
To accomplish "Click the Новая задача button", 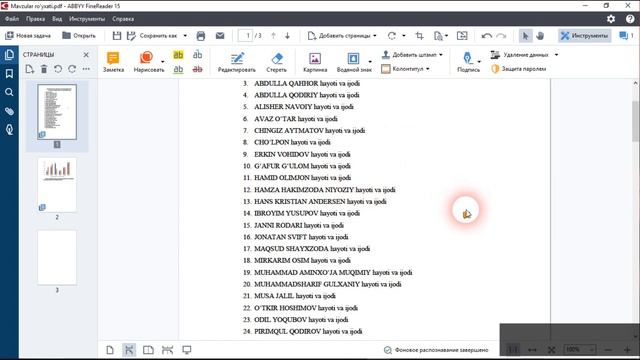I will [x=28, y=36].
